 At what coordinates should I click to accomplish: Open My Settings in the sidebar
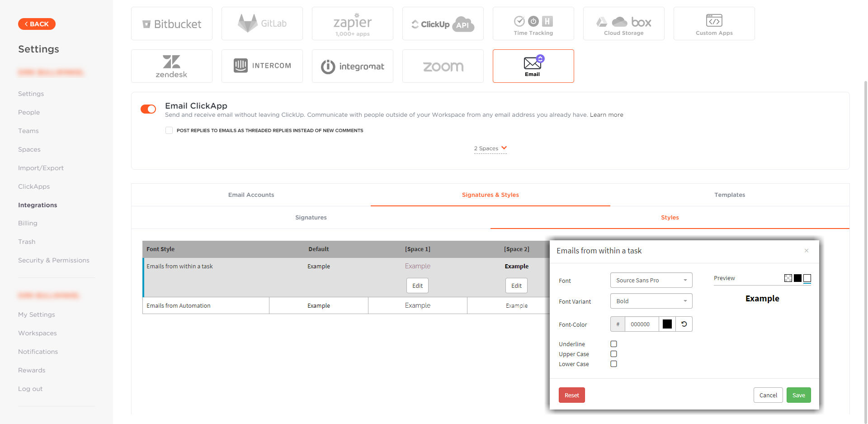point(37,314)
